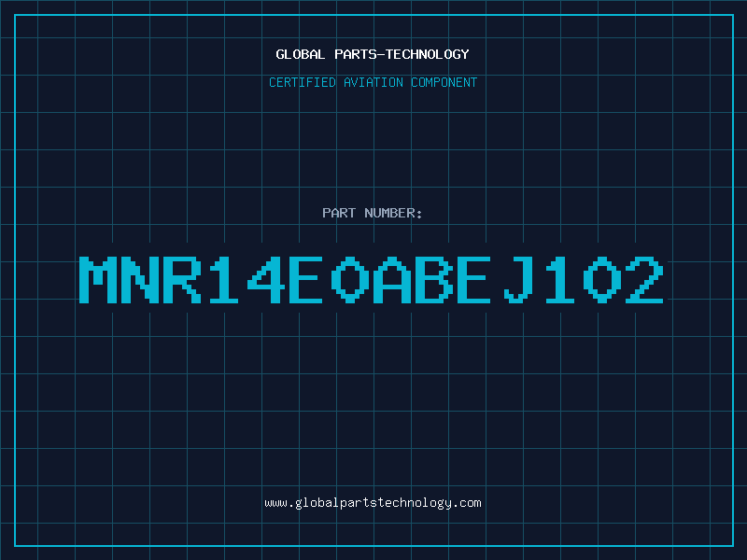This screenshot has width=747, height=560.
Task: Select the letter J in the part number
Action: 518,280
